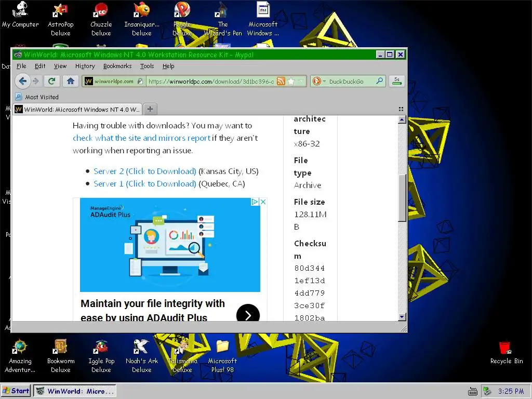Image resolution: width=532 pixels, height=399 pixels.
Task: Select the WinWorld Windows NT 4.0 tab
Action: click(x=77, y=109)
